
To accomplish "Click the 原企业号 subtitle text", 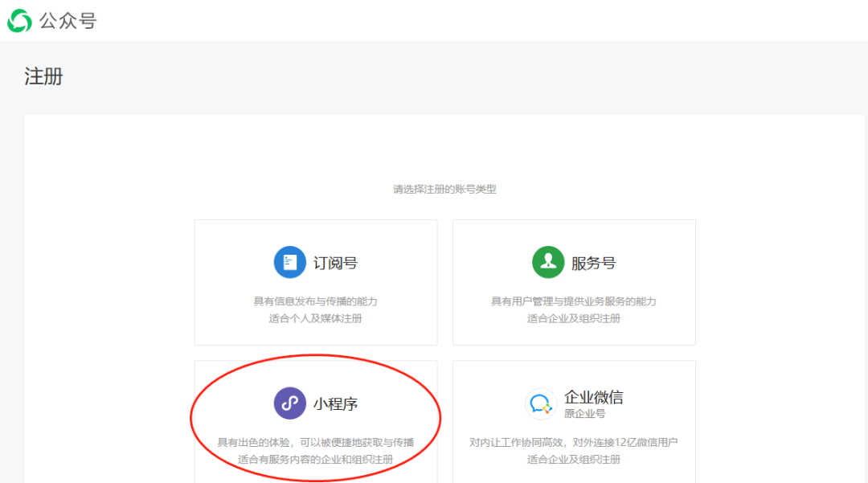I will 584,414.
